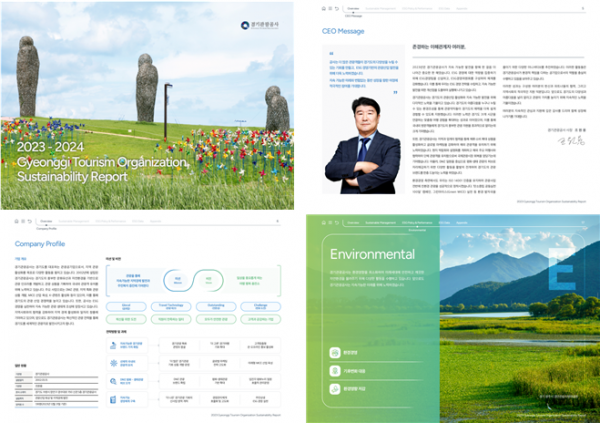Screen dimensions: 600x423
Task: Click the CEO Message sub-label under the Overview tab
Action: tap(353, 16)
